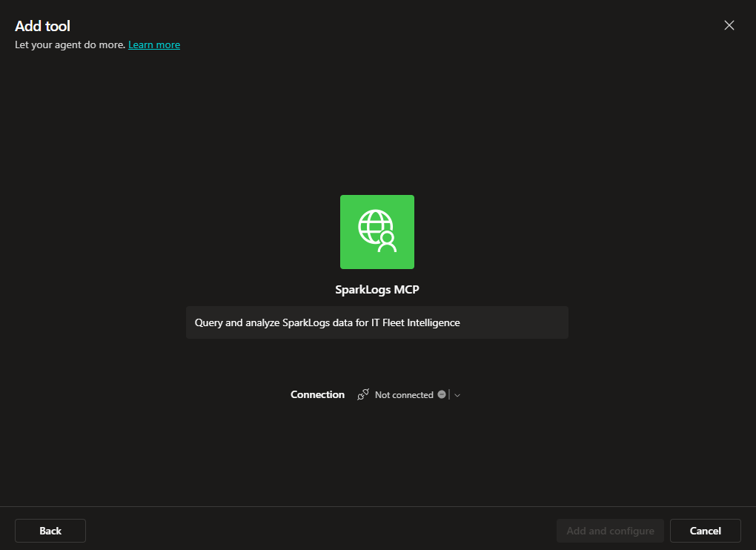Click the Add and configure button
Screen dimensions: 756x550
pos(610,531)
